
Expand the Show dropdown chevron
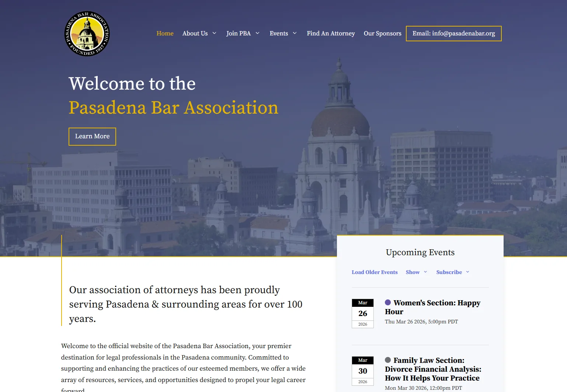[x=425, y=272]
